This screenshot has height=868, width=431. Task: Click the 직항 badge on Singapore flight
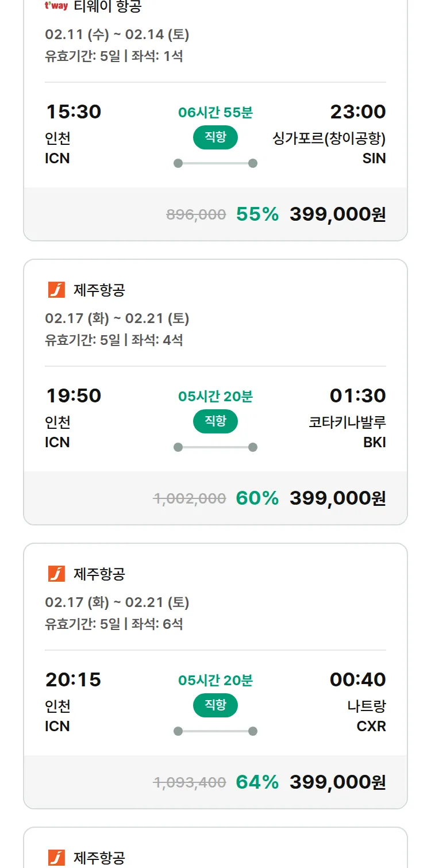click(215, 137)
